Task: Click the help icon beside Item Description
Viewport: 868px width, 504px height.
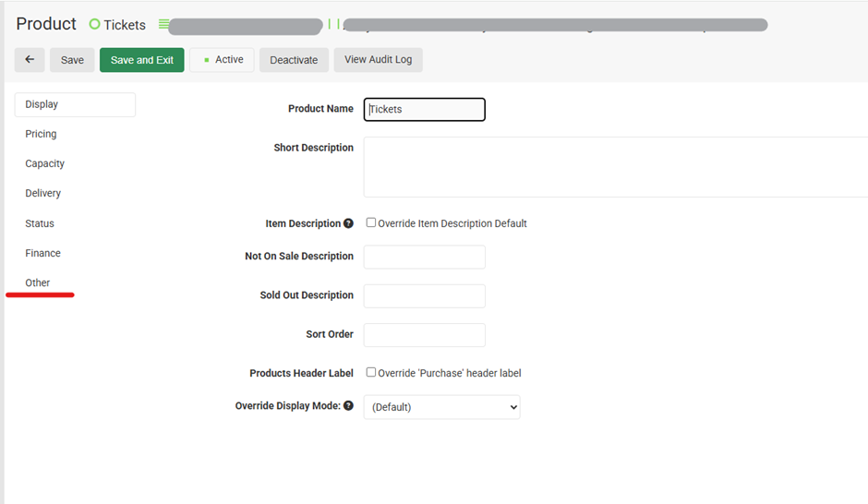Action: pyautogui.click(x=348, y=223)
